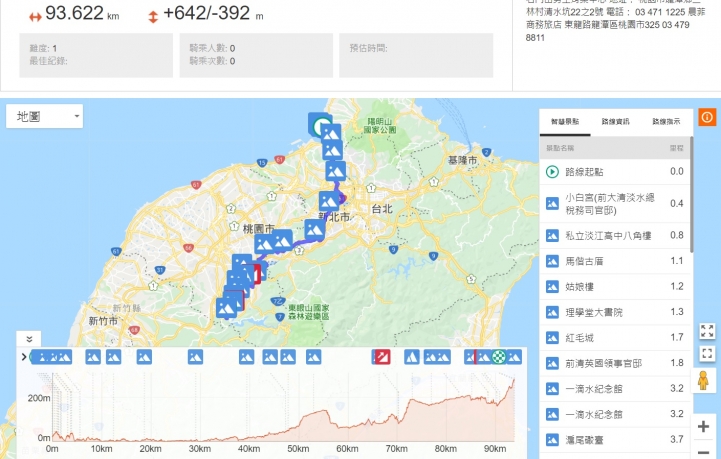Screen dimensions: 721x459
Task: Open the 地圖 map type dropdown
Action: point(45,116)
